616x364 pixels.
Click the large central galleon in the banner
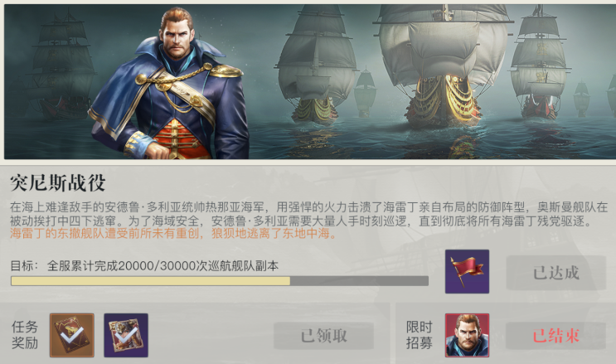444,65
